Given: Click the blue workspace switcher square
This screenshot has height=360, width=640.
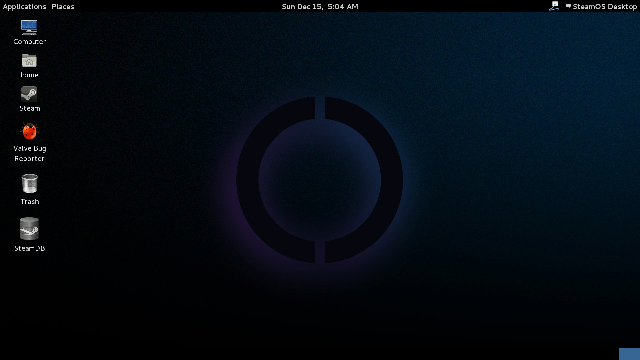Looking at the screenshot, I should pos(629,354).
